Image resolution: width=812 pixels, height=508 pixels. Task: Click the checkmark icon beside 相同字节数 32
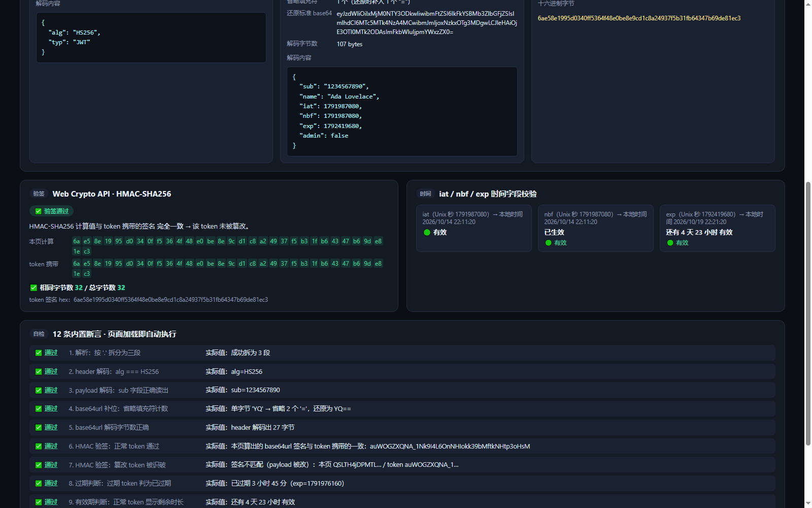pos(33,288)
